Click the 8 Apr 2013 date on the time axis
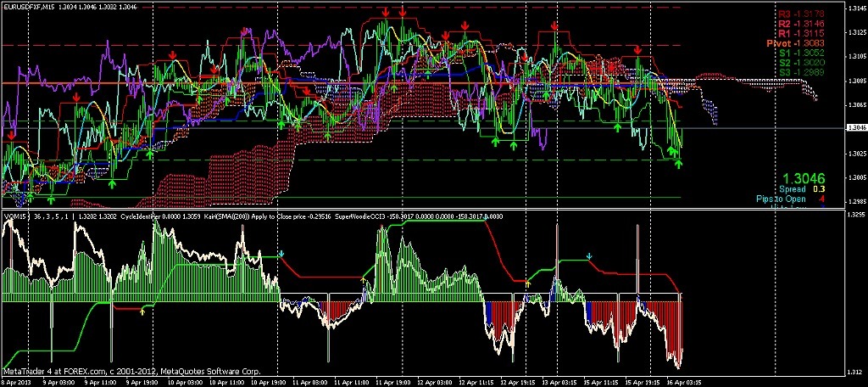The width and height of the screenshot is (868, 387). tap(19, 382)
